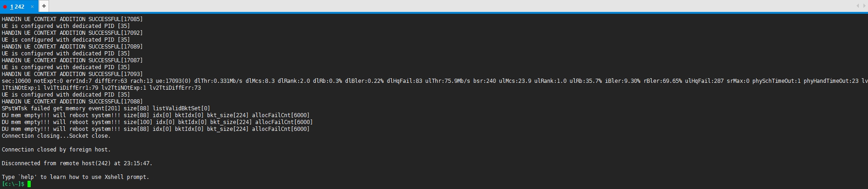The image size is (868, 189).
Task: Click the 'lv1TtiDiffErr1:79' continuation line
Action: [x=101, y=88]
